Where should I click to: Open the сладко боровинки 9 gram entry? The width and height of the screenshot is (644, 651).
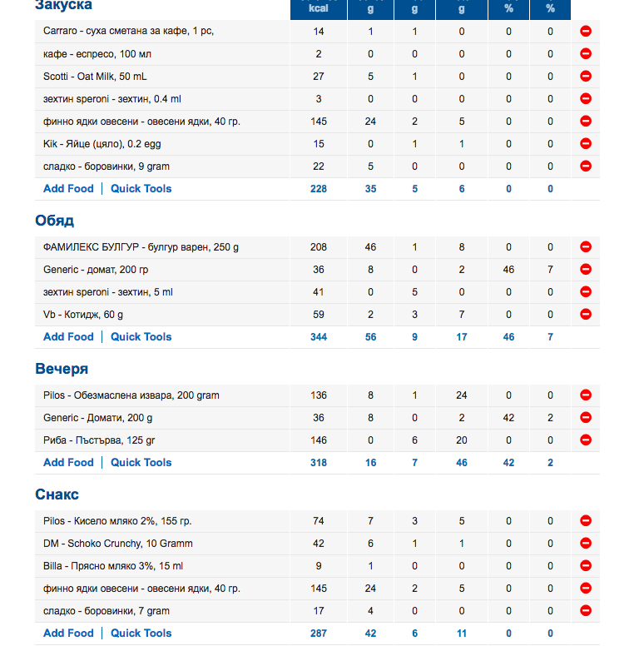tap(106, 166)
